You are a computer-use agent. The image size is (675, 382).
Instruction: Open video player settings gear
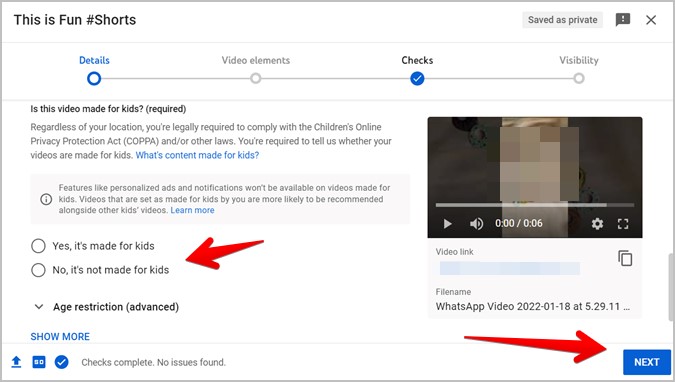coord(597,224)
